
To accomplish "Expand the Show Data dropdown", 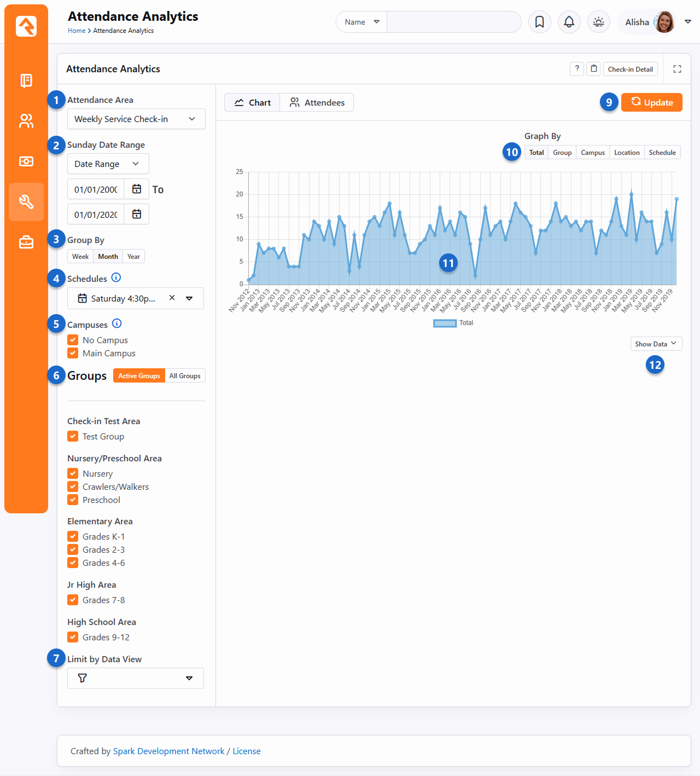I will click(x=656, y=344).
